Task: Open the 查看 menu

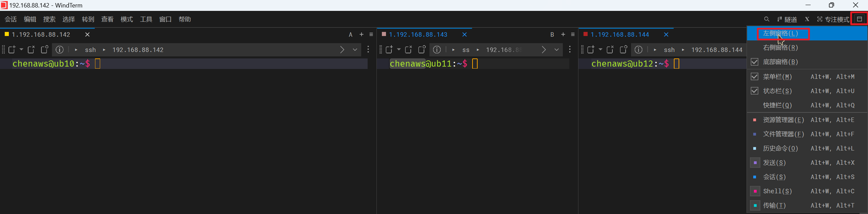Action: point(107,19)
